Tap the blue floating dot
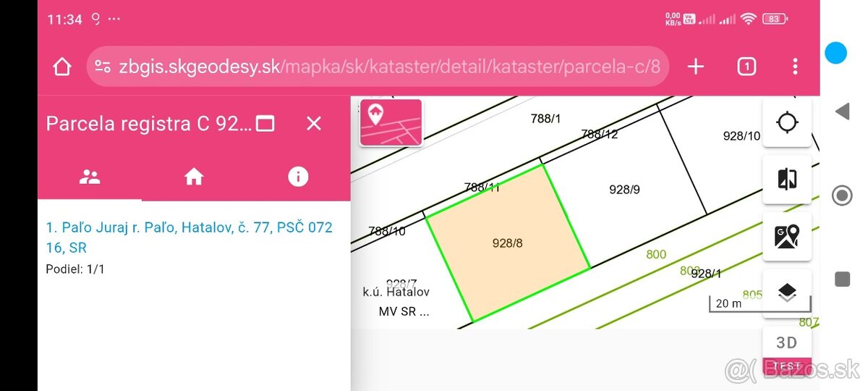Screen dimensions: 868x391 click(x=836, y=53)
